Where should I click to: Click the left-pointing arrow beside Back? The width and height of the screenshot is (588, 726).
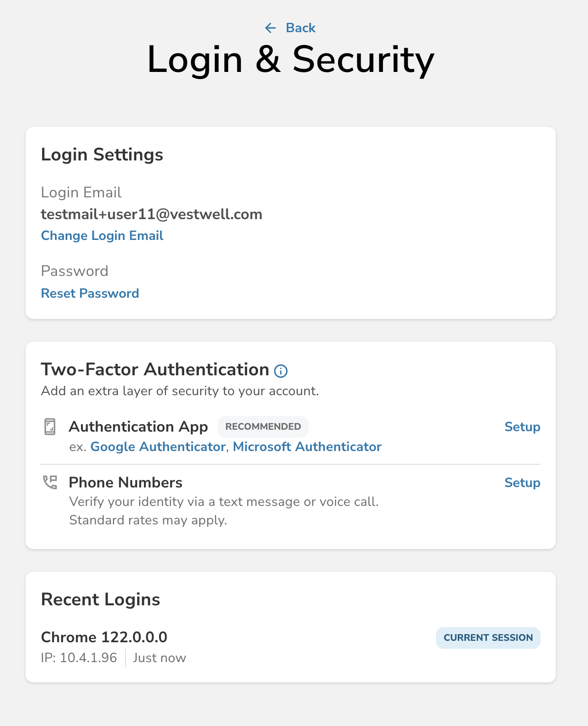[x=270, y=27]
